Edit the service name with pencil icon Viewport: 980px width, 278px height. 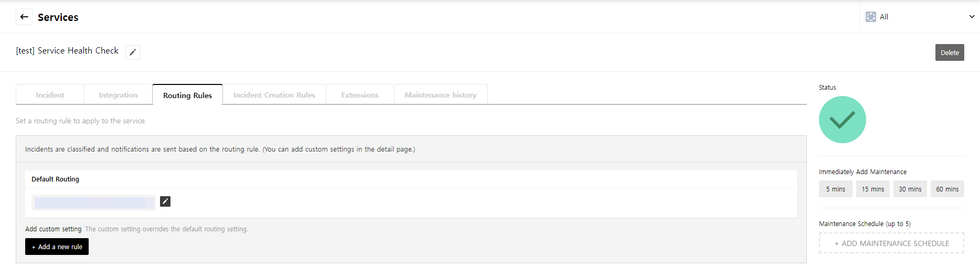point(133,52)
